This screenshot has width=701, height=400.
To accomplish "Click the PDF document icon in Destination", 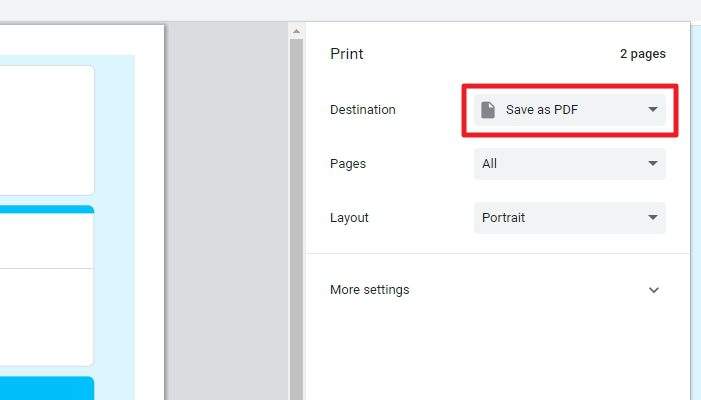I will [x=488, y=110].
